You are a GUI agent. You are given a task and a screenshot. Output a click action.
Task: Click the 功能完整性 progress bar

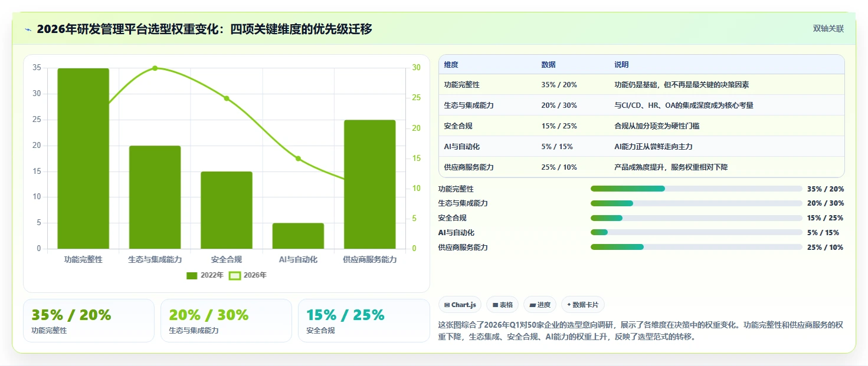coord(696,189)
